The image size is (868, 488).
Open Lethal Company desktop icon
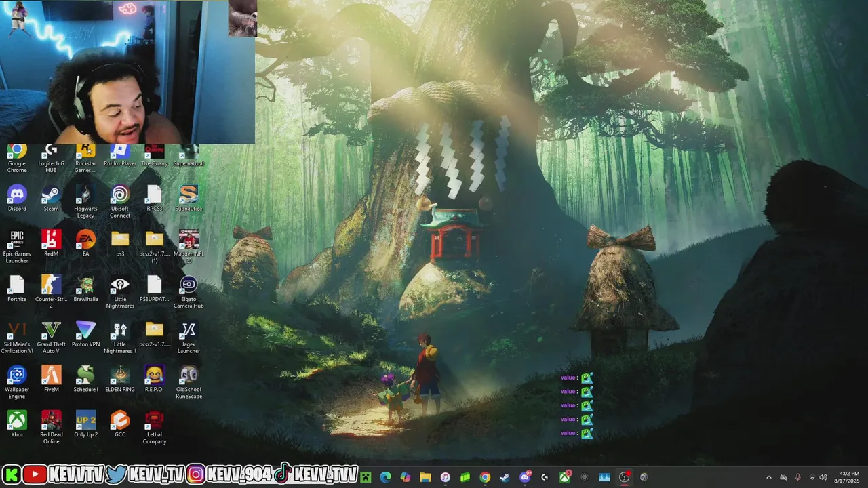pos(155,428)
